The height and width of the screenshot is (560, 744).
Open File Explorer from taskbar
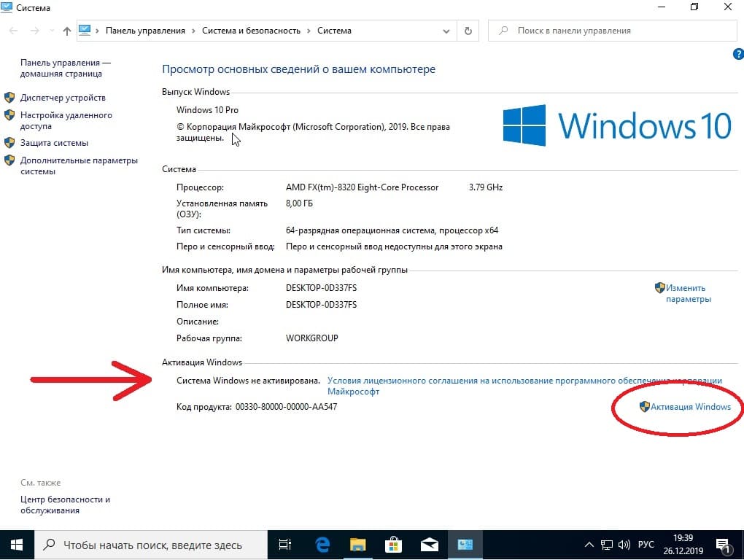click(358, 545)
